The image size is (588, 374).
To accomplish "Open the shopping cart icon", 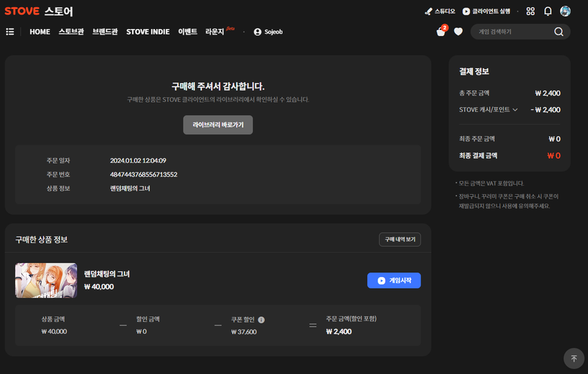I will [x=441, y=32].
